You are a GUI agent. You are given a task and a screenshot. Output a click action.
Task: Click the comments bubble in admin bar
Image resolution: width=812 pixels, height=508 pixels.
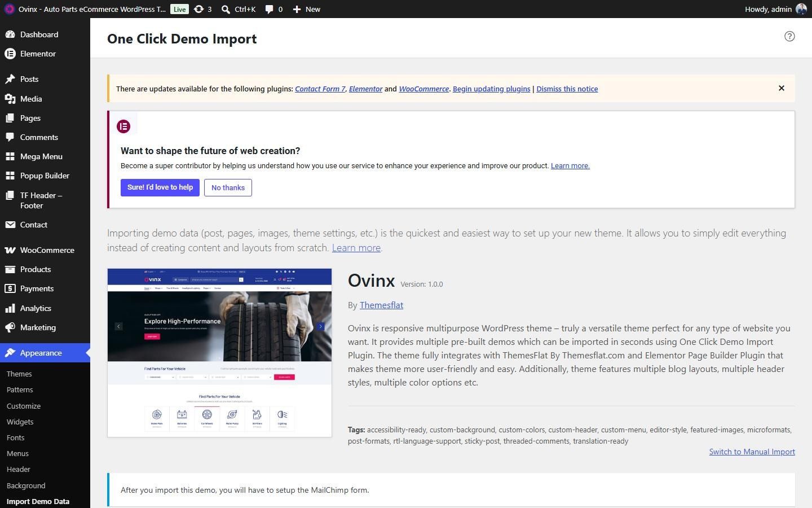coord(269,9)
